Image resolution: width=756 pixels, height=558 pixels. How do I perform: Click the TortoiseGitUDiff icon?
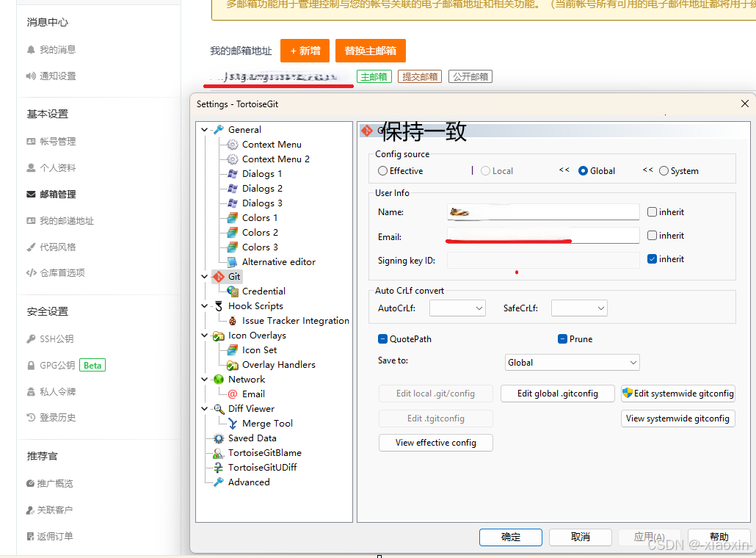pos(219,468)
